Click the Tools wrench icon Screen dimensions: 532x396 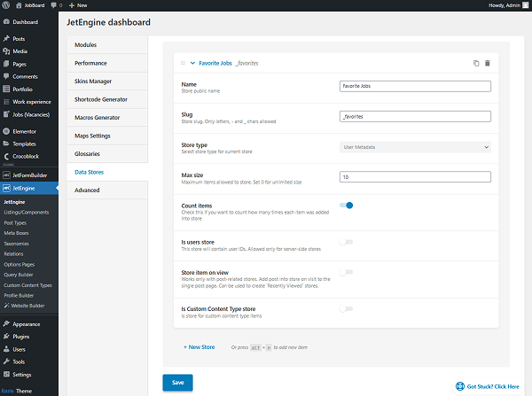click(x=6, y=361)
